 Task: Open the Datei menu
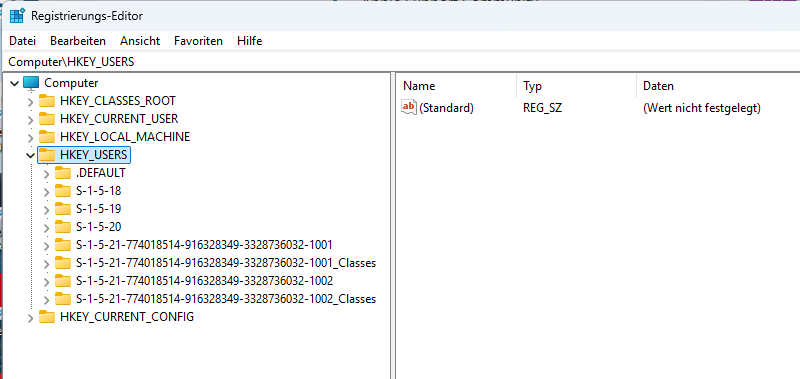[22, 41]
